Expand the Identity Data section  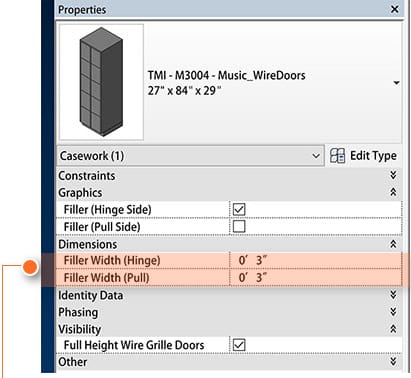(x=393, y=295)
